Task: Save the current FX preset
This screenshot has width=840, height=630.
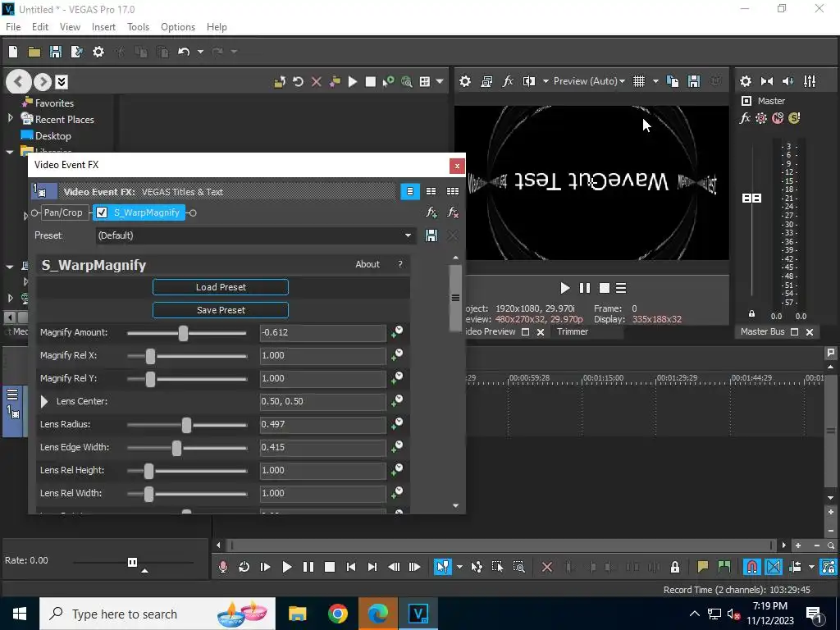Action: [x=431, y=235]
